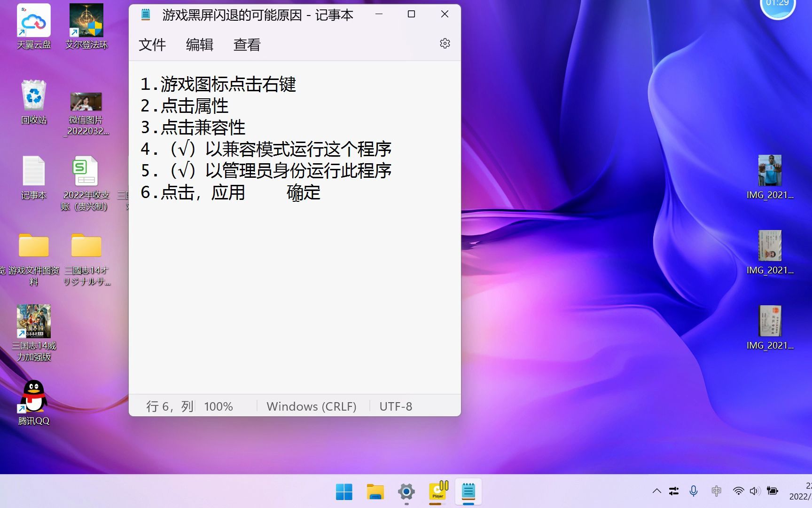Click text 以兼容模式运行这个程序
812x508 pixels.
(298, 149)
